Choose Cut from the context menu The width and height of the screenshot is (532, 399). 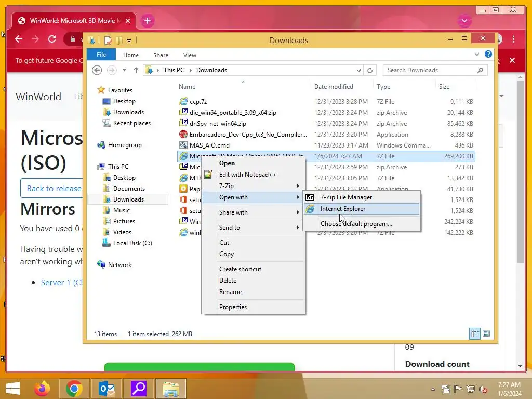point(253,243)
